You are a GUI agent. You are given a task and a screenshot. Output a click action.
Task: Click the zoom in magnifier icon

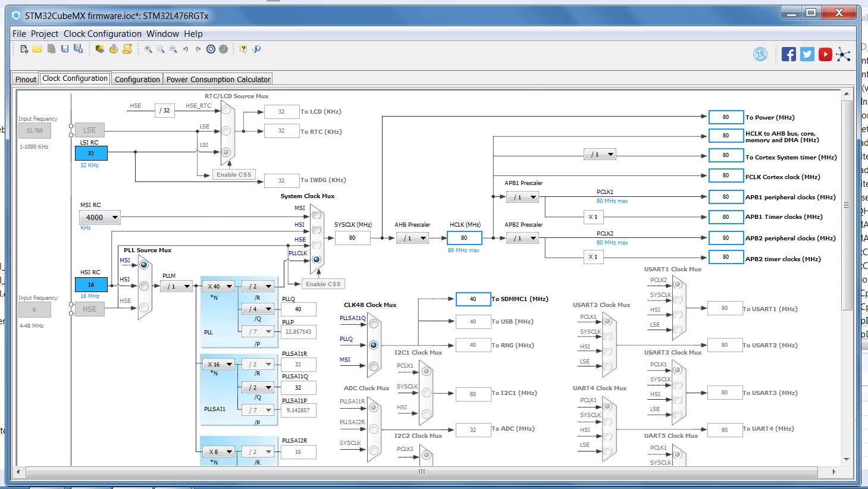click(x=148, y=49)
